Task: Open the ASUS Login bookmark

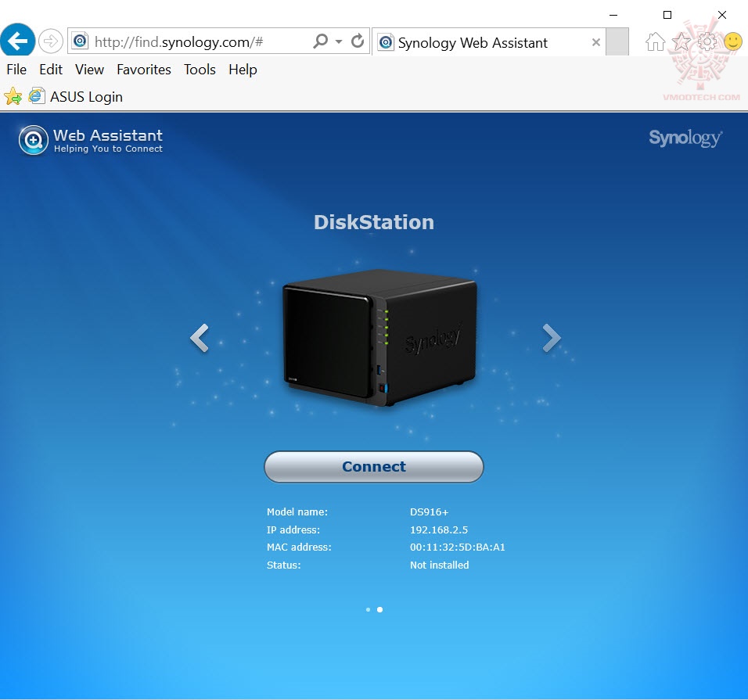Action: tap(76, 97)
